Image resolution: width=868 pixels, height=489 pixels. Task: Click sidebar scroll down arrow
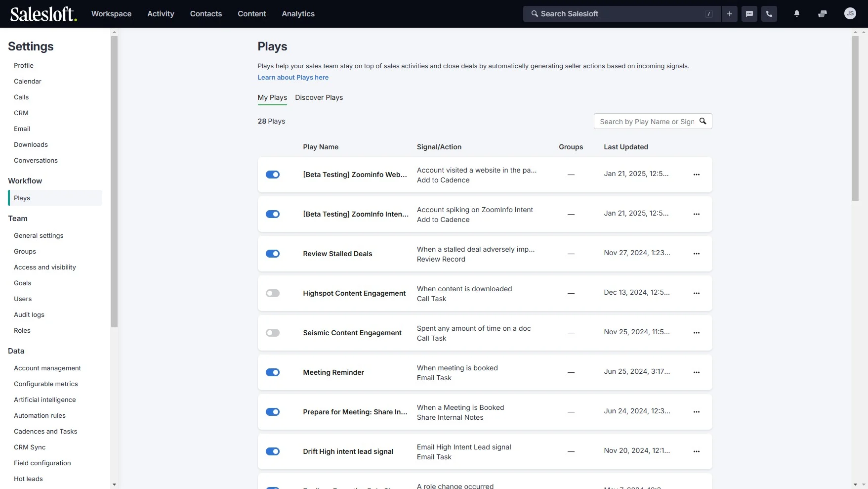pyautogui.click(x=114, y=485)
